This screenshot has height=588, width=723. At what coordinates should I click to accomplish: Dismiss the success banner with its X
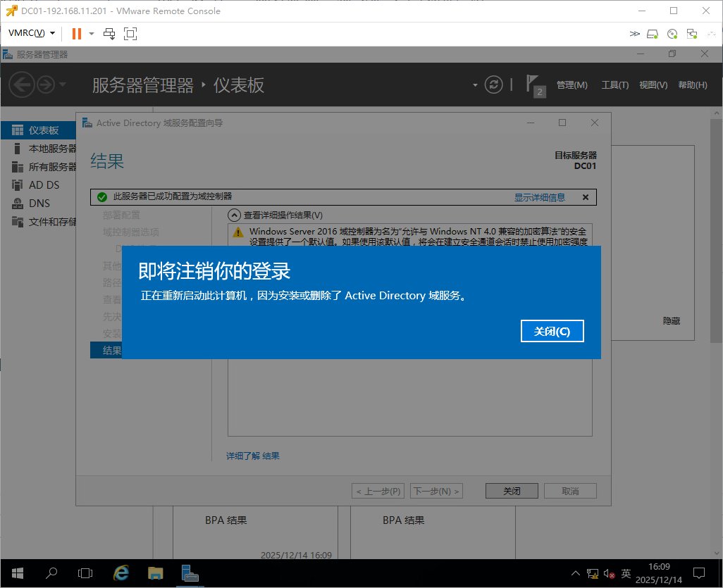585,197
